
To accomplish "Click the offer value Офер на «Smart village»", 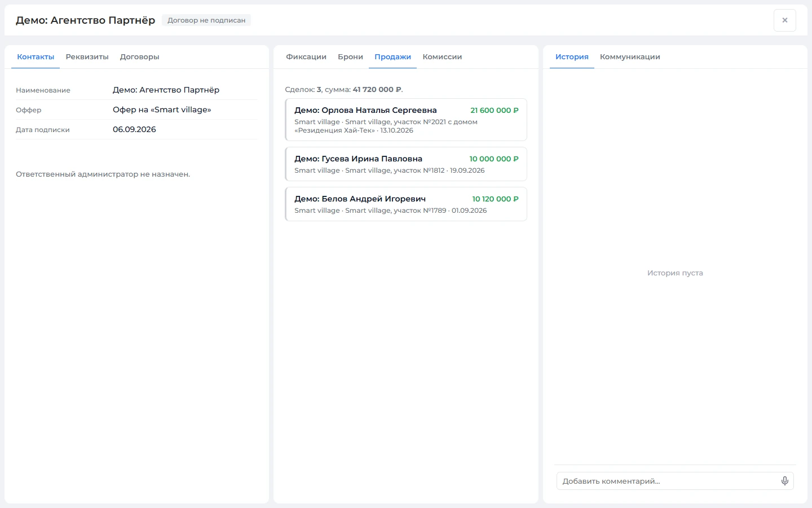I will pyautogui.click(x=162, y=110).
